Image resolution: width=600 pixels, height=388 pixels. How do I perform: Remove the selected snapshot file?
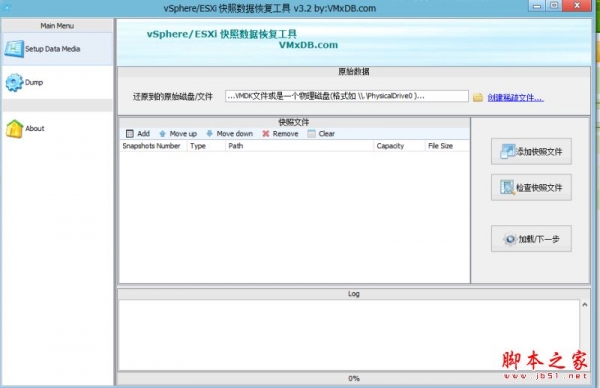click(280, 134)
